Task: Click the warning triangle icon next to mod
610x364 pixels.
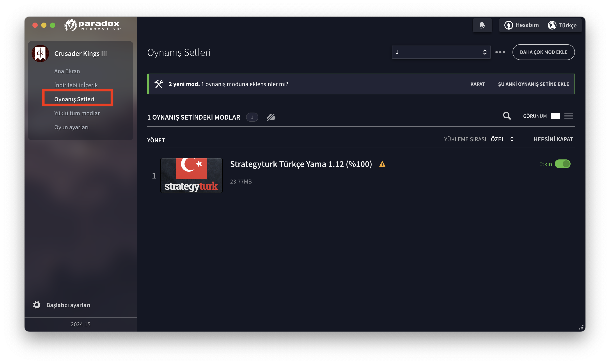Action: (x=382, y=164)
